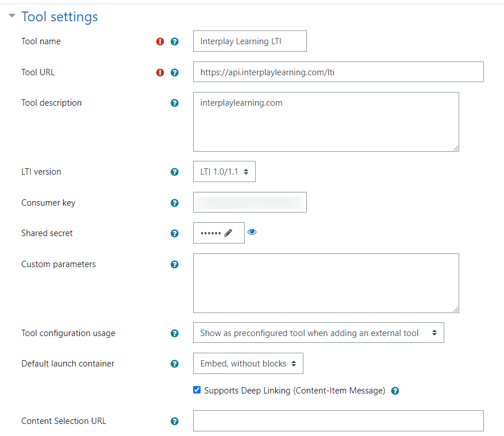504x436 pixels.
Task: Click the Tool URL label
Action: pos(38,72)
